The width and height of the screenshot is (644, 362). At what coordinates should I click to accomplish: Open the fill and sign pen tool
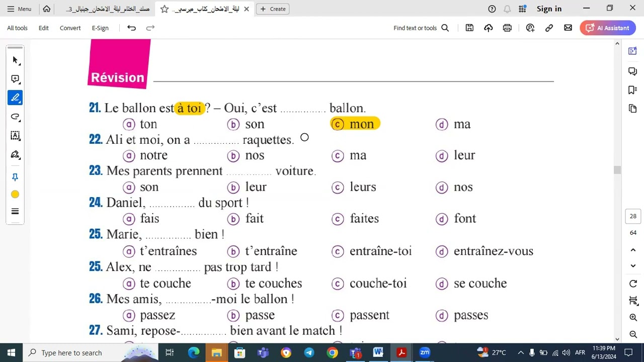click(15, 155)
